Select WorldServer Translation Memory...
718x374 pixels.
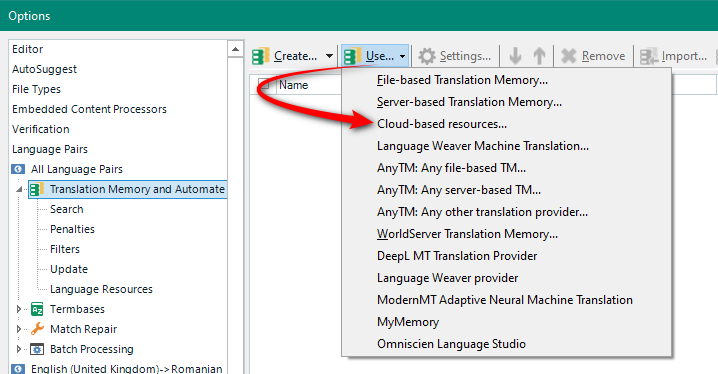(467, 234)
